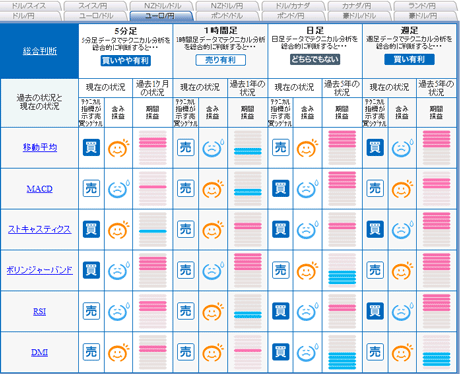Click the 5分足 買 signal icon for ボリンジャーバンド
This screenshot has height=374, width=460.
tap(91, 270)
